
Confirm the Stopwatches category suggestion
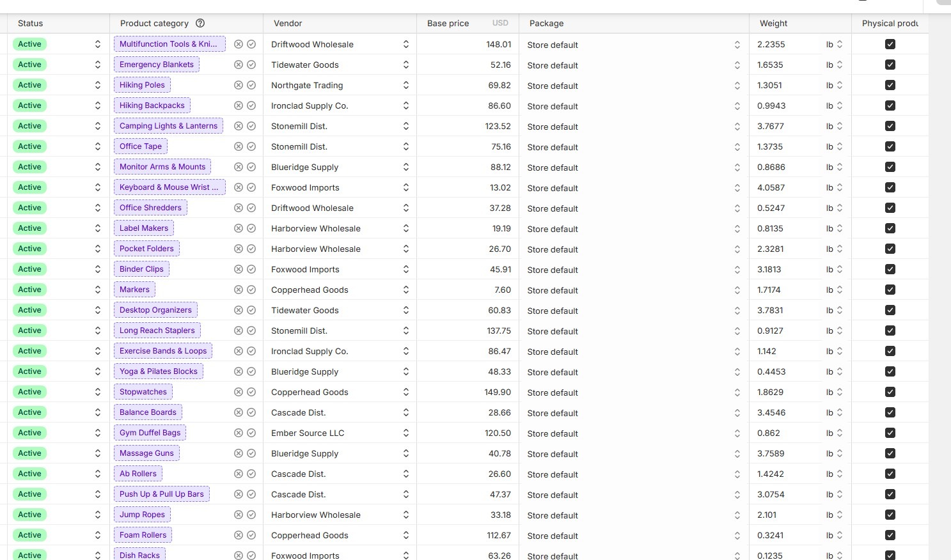click(251, 392)
